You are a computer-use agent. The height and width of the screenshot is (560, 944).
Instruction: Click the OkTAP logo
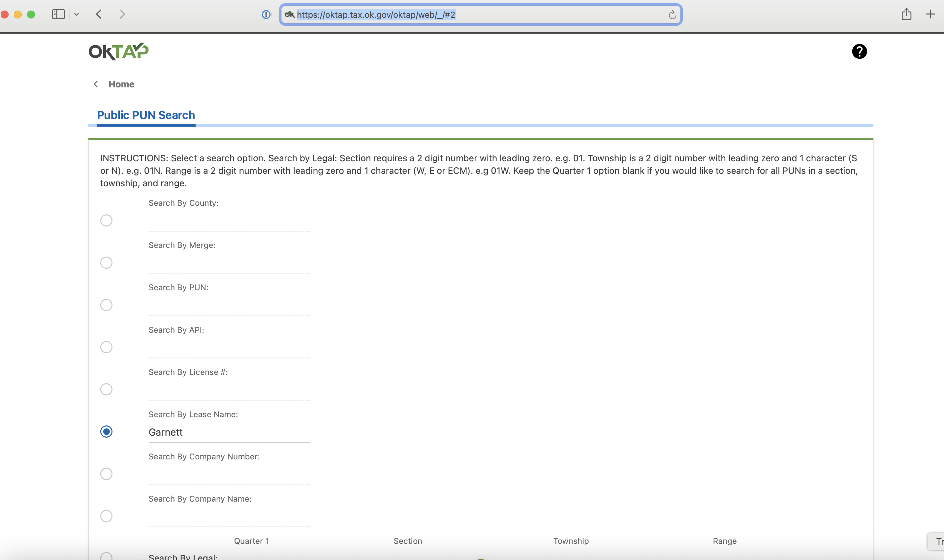(118, 51)
